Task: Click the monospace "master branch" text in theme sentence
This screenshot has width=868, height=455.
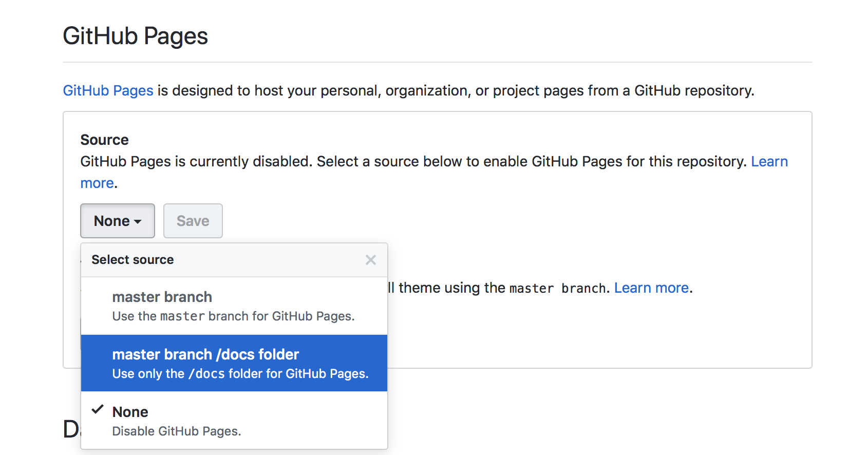Action: point(557,289)
